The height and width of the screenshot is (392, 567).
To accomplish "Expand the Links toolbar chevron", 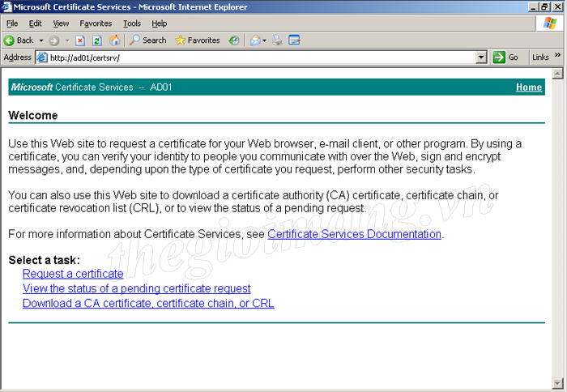I will 557,55.
